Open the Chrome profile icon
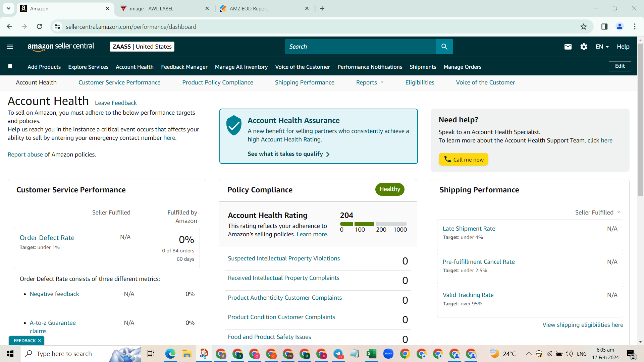This screenshot has height=362, width=644. click(620, 26)
